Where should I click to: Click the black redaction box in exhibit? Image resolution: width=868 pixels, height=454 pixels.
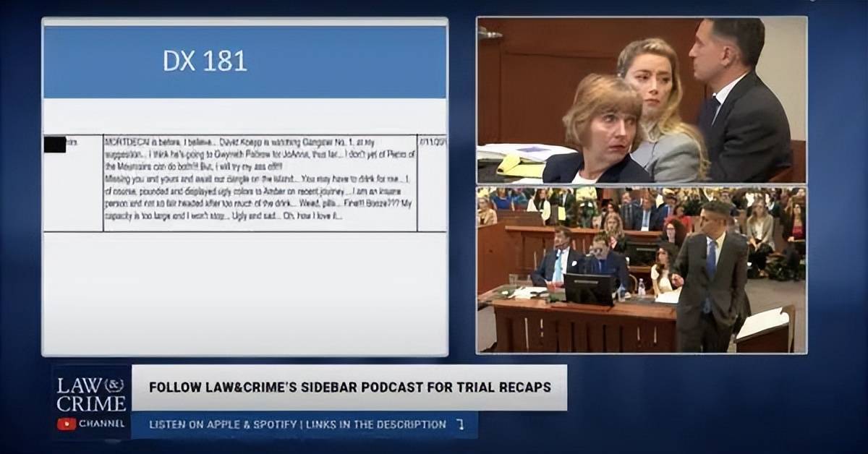tap(55, 144)
